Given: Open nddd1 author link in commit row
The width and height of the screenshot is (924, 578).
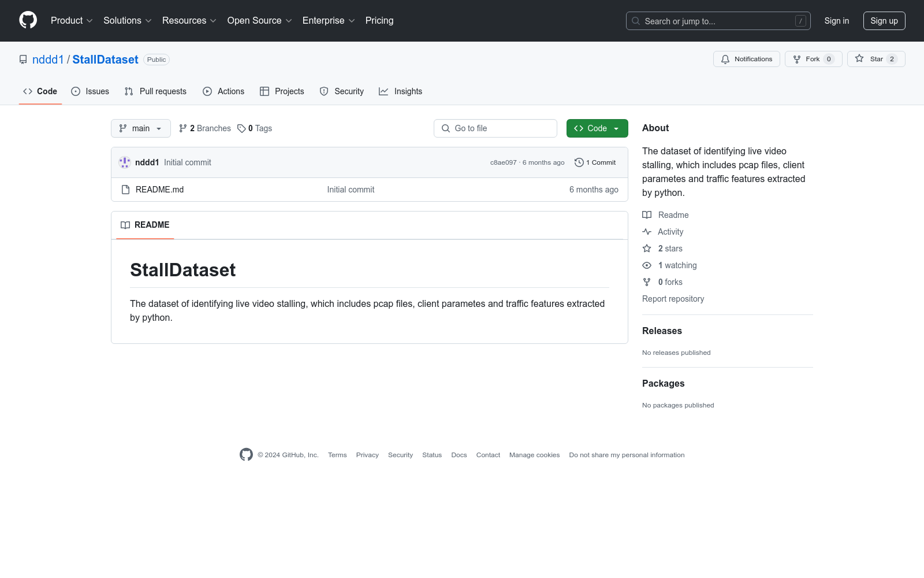Looking at the screenshot, I should click(147, 162).
